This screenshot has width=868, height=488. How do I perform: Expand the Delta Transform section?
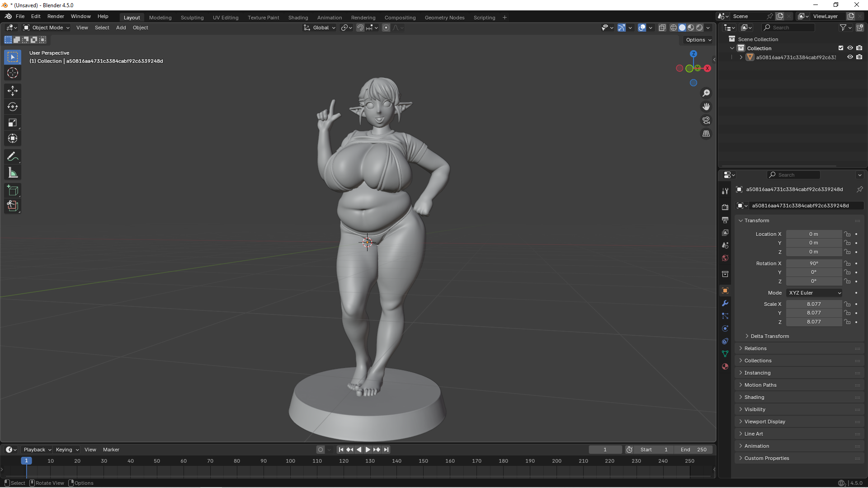(769, 336)
